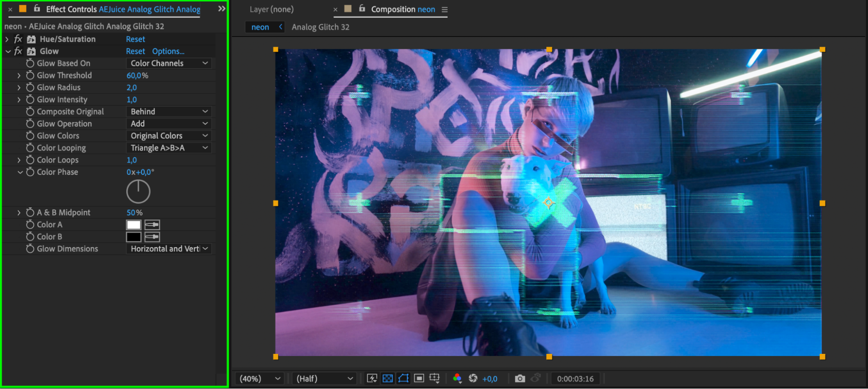Viewport: 868px width, 389px height.
Task: Click the Reset Exposure aperture icon
Action: point(473,379)
